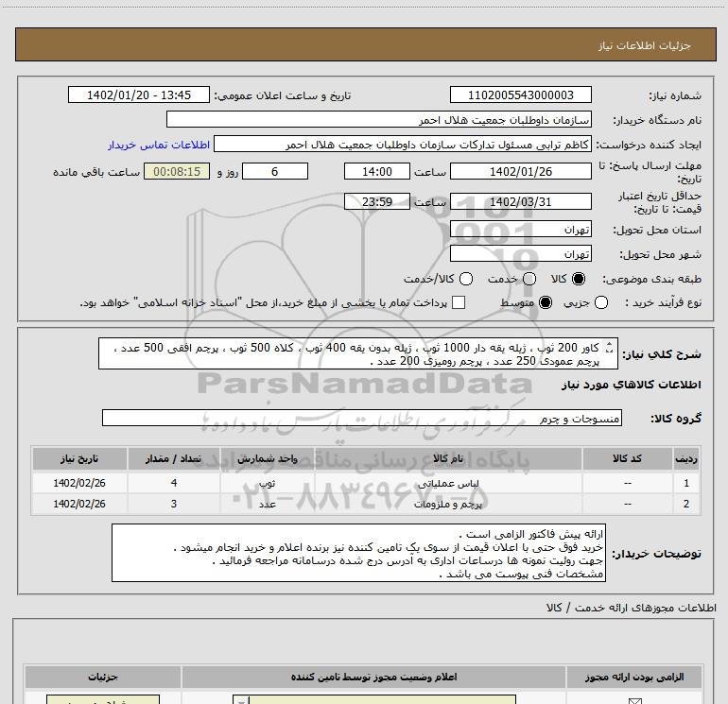Click the response deadline time 14:00
This screenshot has height=704, width=728.
377,171
